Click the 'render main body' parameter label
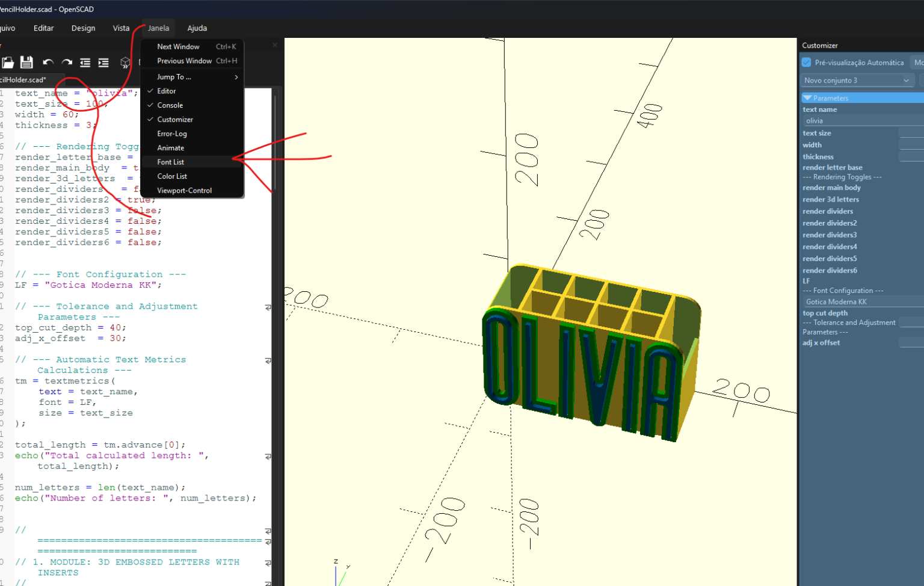This screenshot has height=586, width=924. (831, 188)
